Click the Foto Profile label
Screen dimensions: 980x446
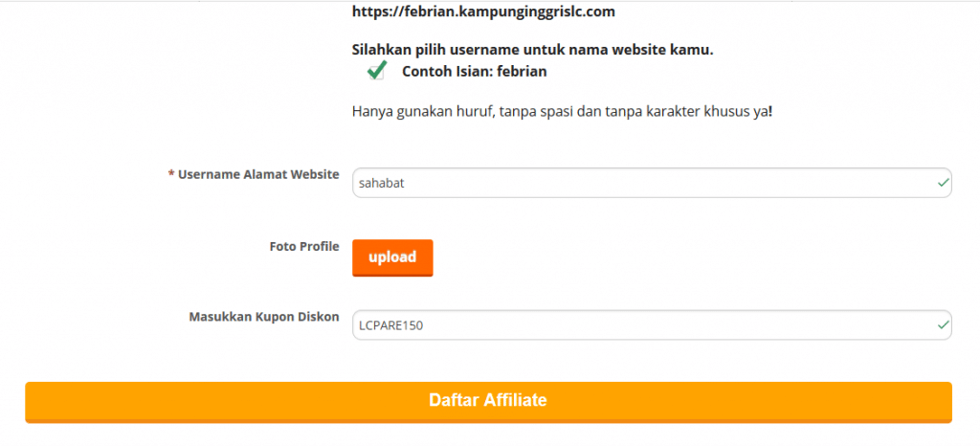(304, 247)
